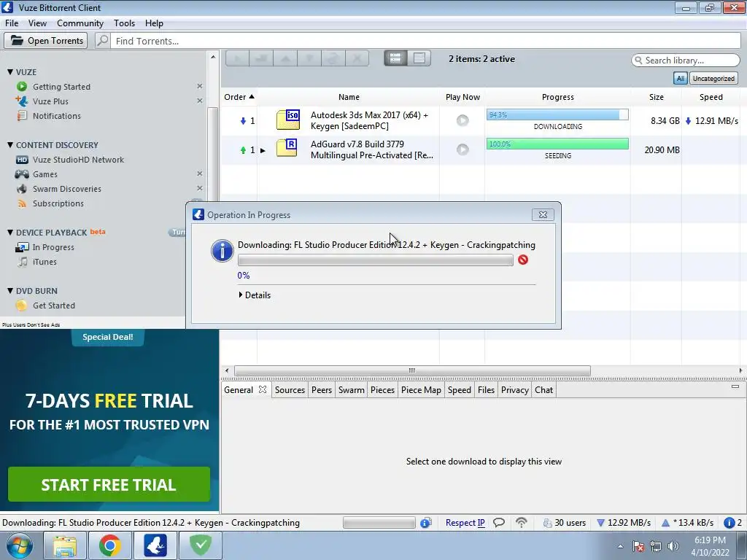Close the General tab via its X
The image size is (747, 560).
263,389
